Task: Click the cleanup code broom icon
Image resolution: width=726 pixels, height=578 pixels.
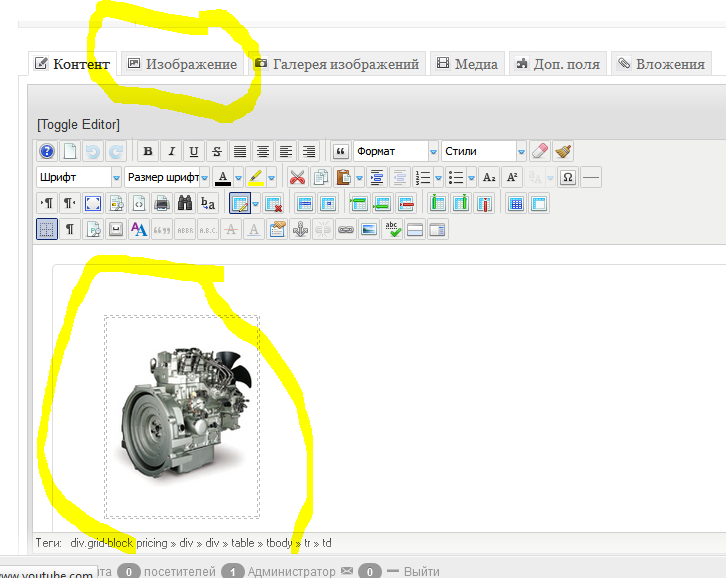Action: click(563, 151)
